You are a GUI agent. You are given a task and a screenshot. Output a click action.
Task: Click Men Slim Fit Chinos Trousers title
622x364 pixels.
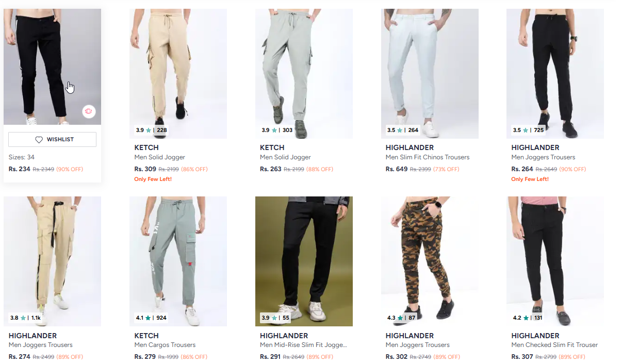tap(428, 157)
